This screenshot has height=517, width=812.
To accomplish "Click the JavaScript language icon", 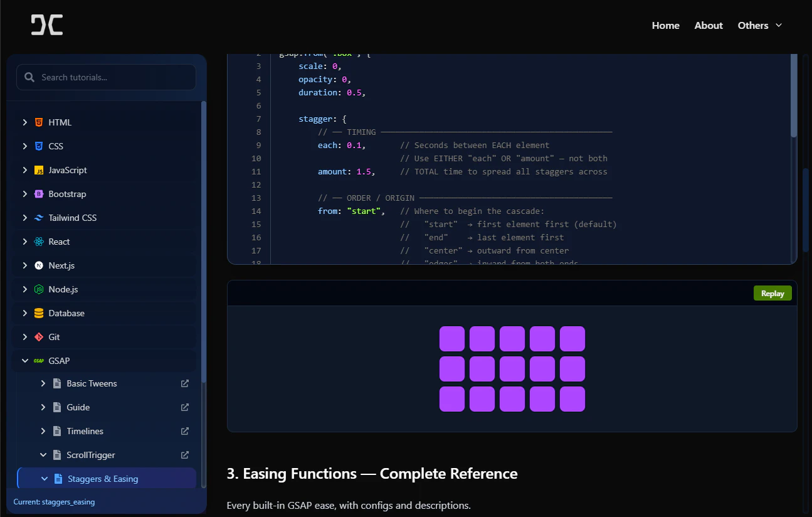I will tap(39, 169).
